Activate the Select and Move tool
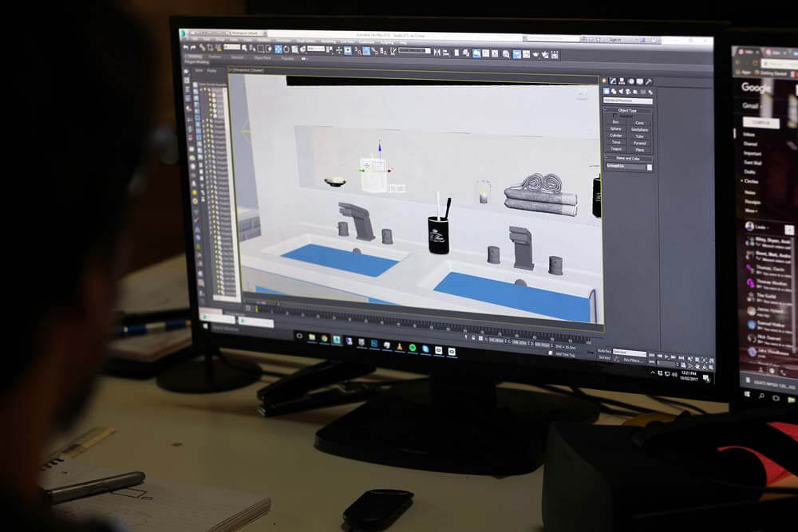Image resolution: width=798 pixels, height=532 pixels. (279, 49)
